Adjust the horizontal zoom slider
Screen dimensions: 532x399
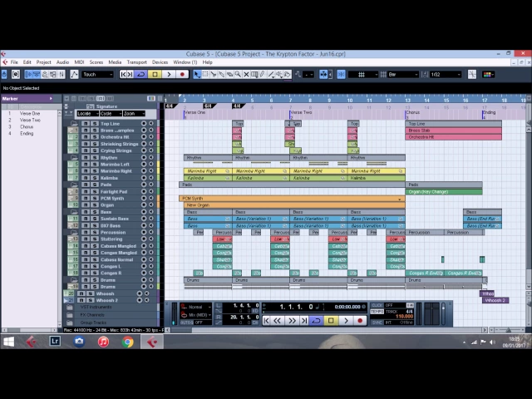(508, 330)
